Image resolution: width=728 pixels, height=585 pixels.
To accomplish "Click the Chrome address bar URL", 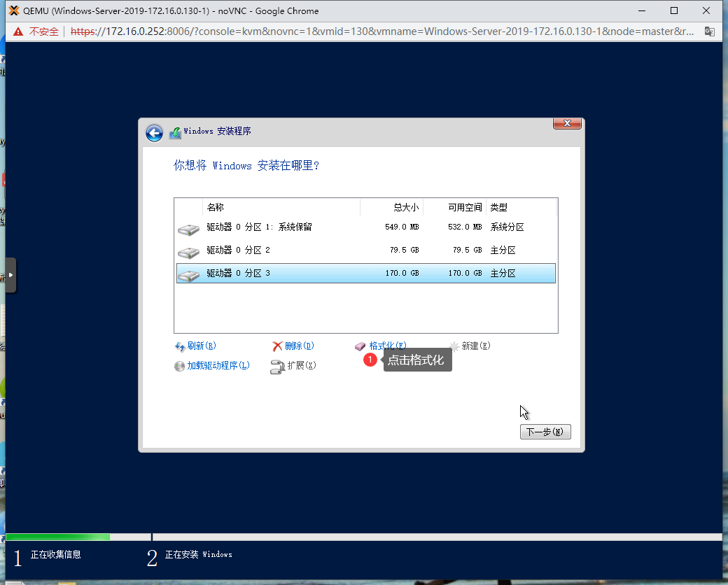I will (382, 31).
